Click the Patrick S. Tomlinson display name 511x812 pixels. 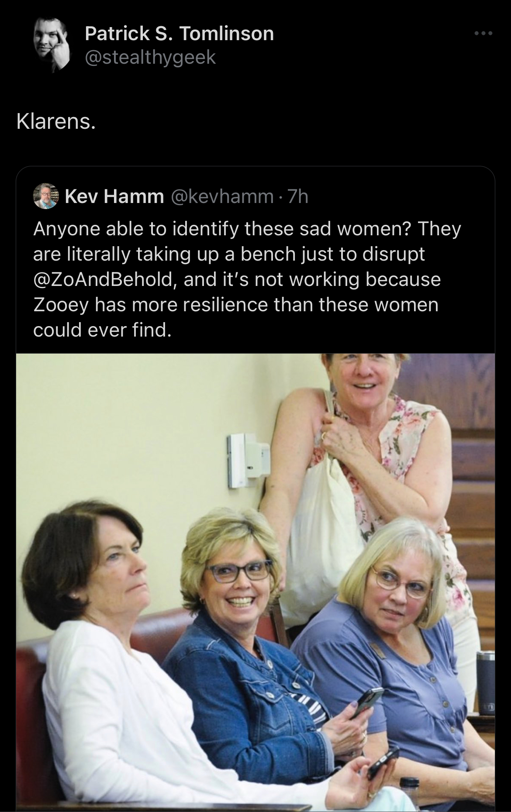[180, 34]
